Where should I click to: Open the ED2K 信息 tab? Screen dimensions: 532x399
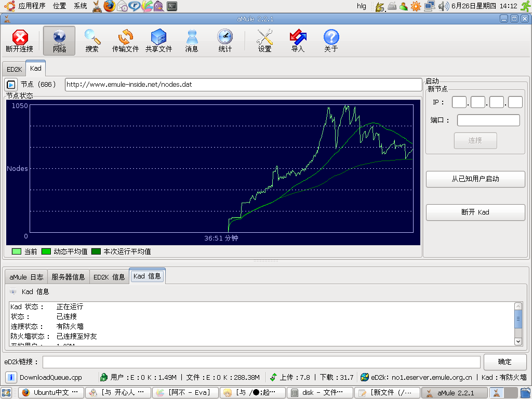pos(109,277)
